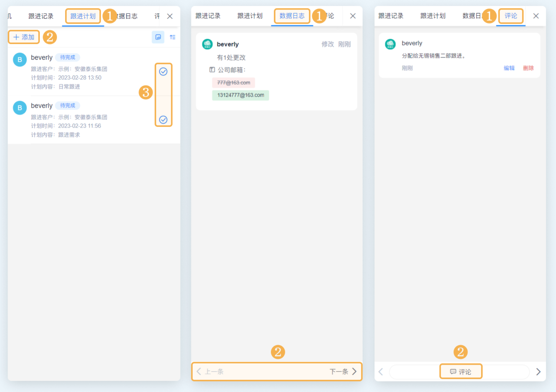Viewport: 556px width, 392px height.
Task: Go to next record with 下一条
Action: pos(343,372)
